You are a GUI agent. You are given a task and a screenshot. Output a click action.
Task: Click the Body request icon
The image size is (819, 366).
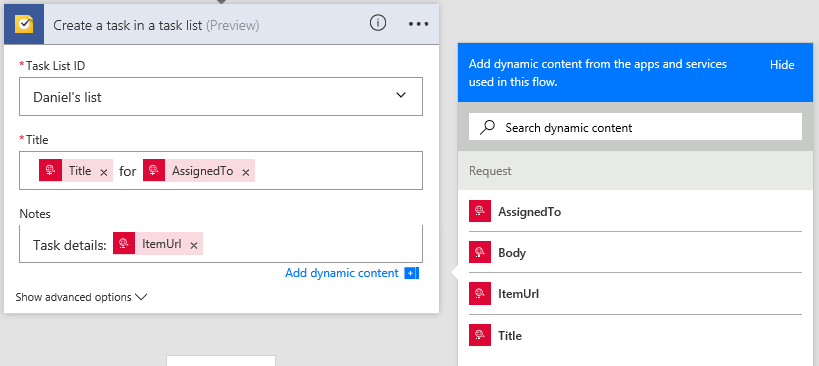[x=479, y=252]
